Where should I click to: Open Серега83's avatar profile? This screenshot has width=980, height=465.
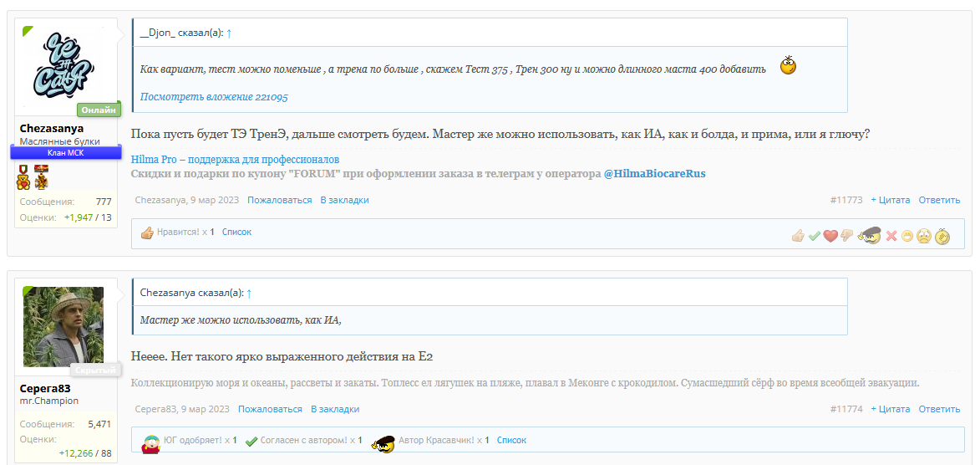pos(63,327)
